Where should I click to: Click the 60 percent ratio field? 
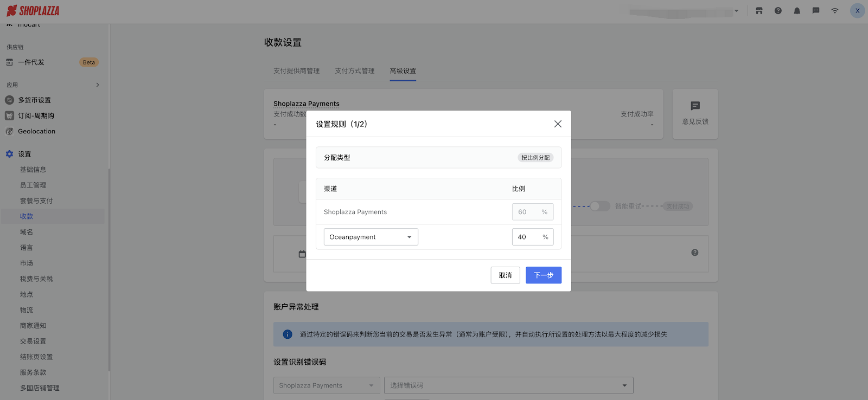click(533, 212)
